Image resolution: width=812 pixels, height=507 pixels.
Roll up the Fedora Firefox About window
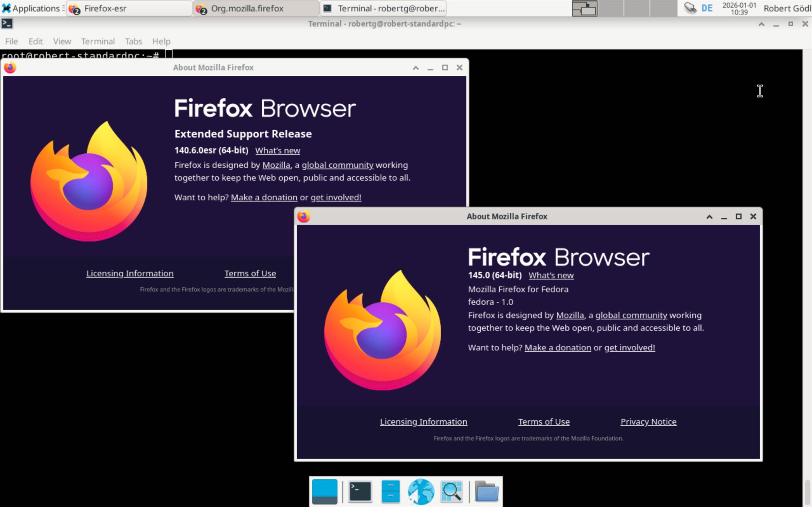[x=709, y=217]
